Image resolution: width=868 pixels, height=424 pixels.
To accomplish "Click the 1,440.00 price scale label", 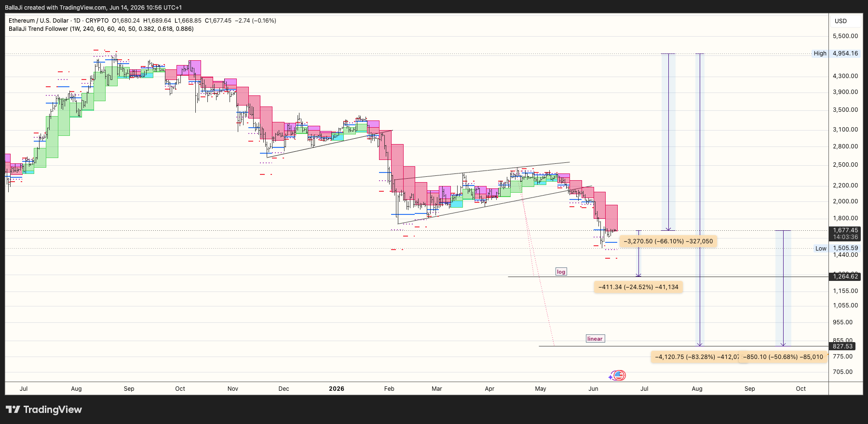I will click(845, 255).
